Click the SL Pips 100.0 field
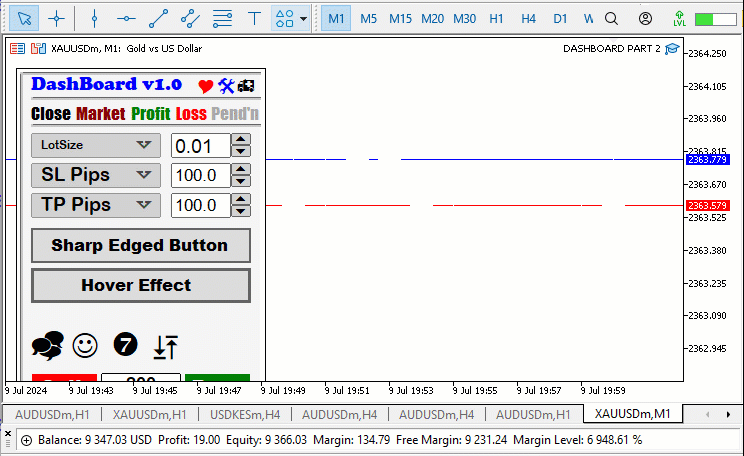Image resolution: width=744 pixels, height=456 pixels. click(201, 176)
